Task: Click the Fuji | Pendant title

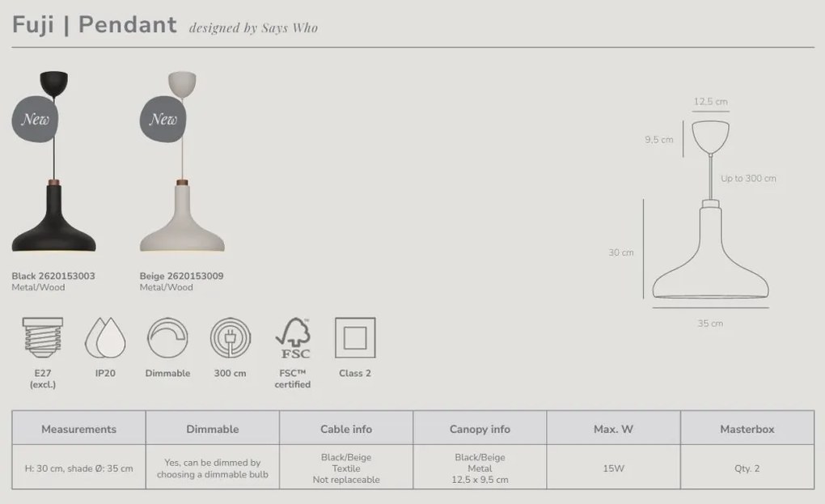Action: pyautogui.click(x=94, y=25)
